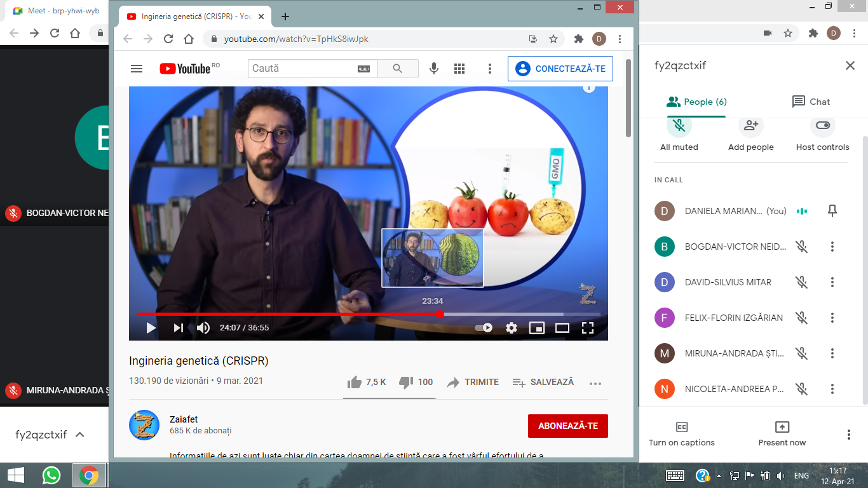868x488 pixels.
Task: Open YouTube settings three-dot menu
Action: click(489, 69)
